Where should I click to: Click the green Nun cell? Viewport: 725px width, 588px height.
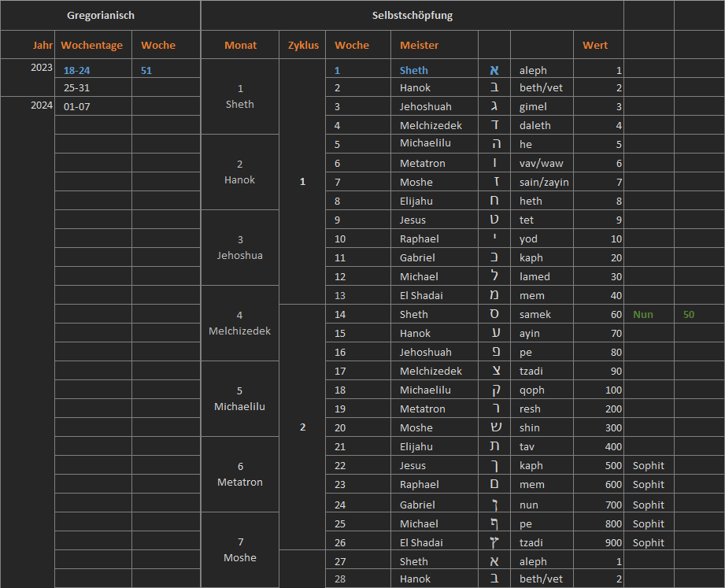click(x=649, y=314)
